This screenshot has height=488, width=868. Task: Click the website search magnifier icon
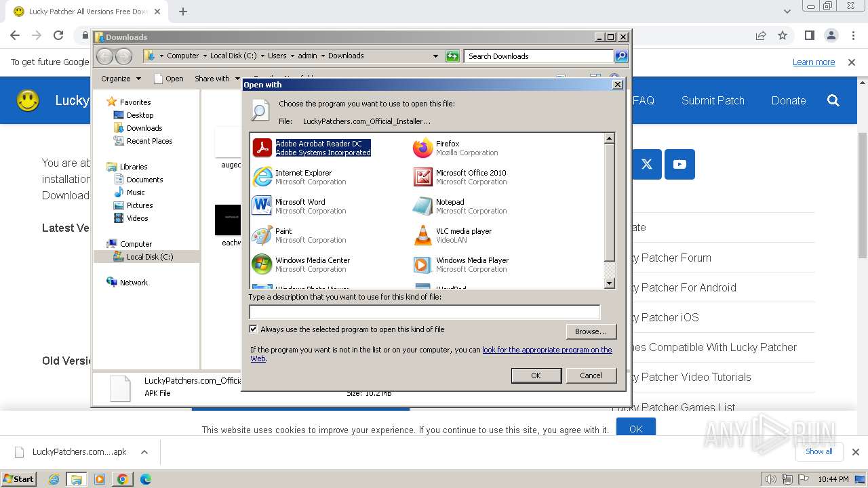click(x=833, y=100)
